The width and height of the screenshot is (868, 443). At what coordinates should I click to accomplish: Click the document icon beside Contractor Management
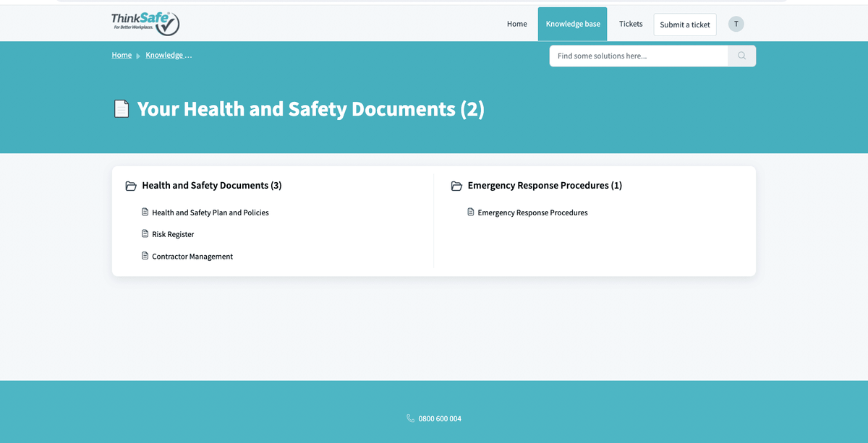tap(145, 255)
